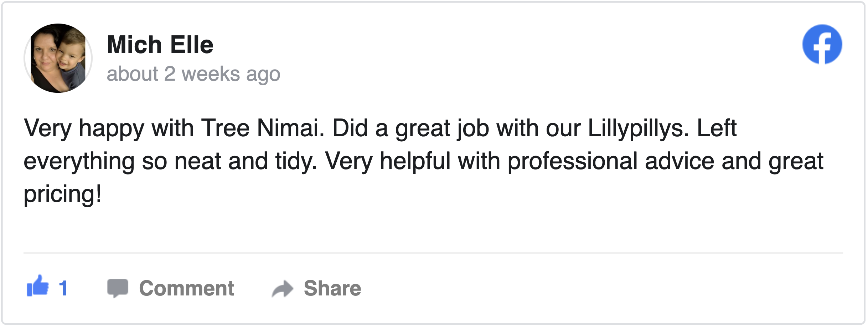Click the Share text label
Screen dimensions: 868x329
coord(332,288)
